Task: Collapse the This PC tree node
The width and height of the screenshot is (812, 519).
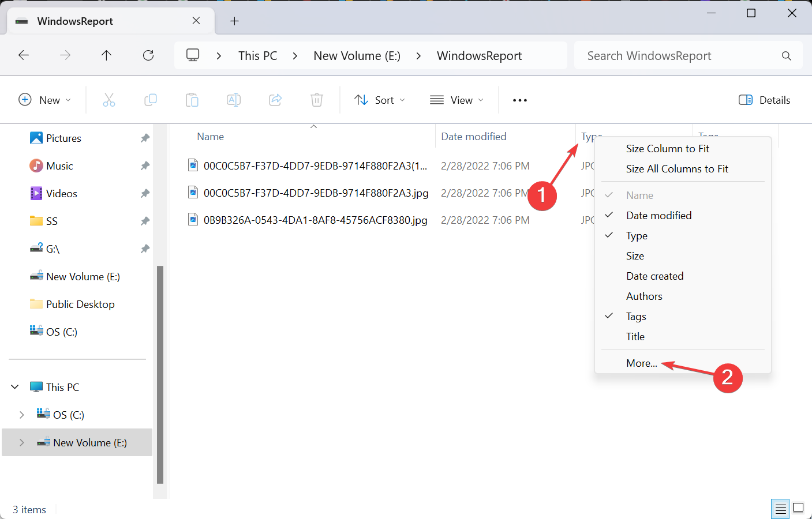Action: (16, 387)
